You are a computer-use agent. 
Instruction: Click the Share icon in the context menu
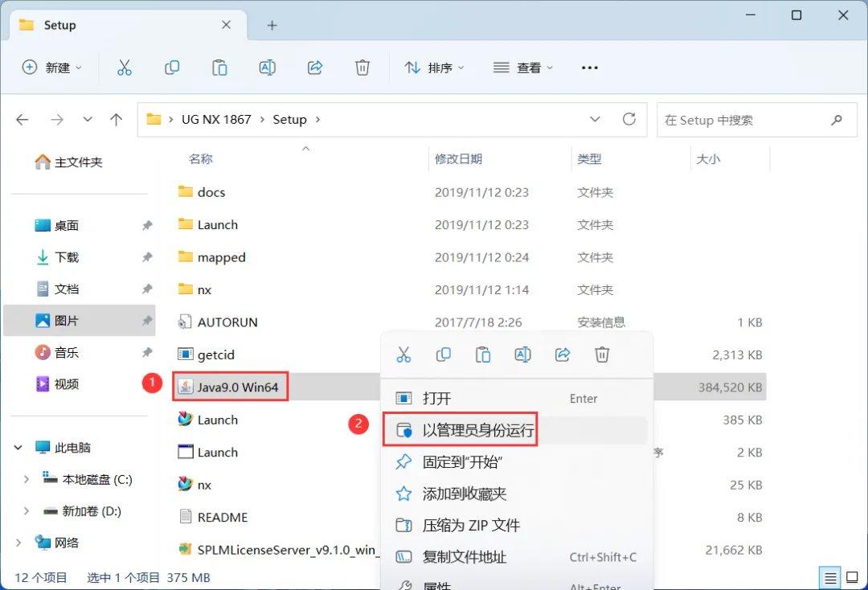coord(563,354)
